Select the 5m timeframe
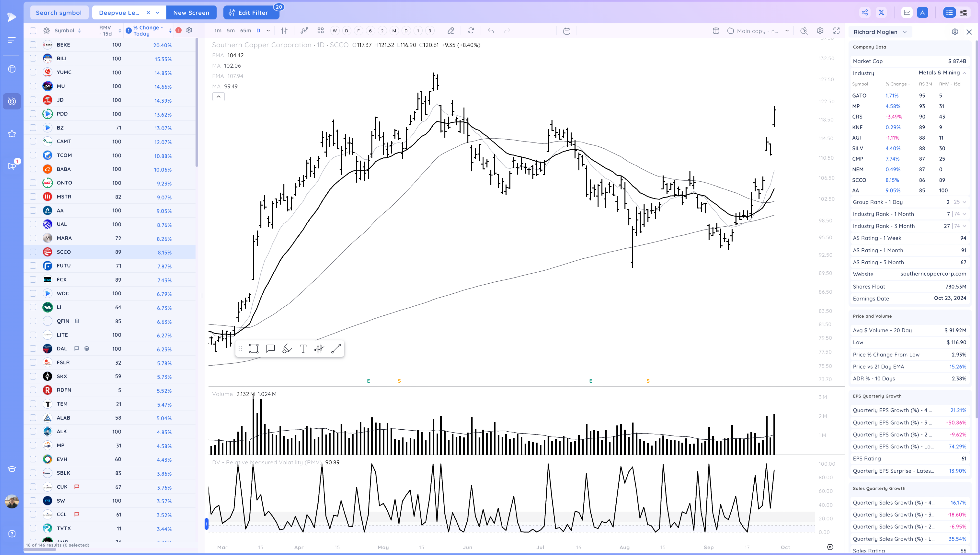This screenshot has height=555, width=980. (231, 31)
